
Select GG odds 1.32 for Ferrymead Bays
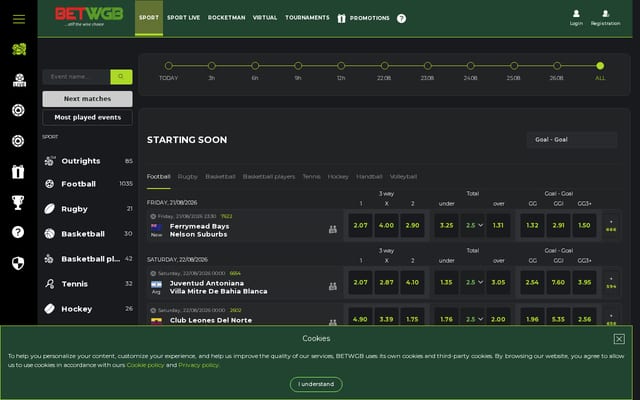point(532,225)
